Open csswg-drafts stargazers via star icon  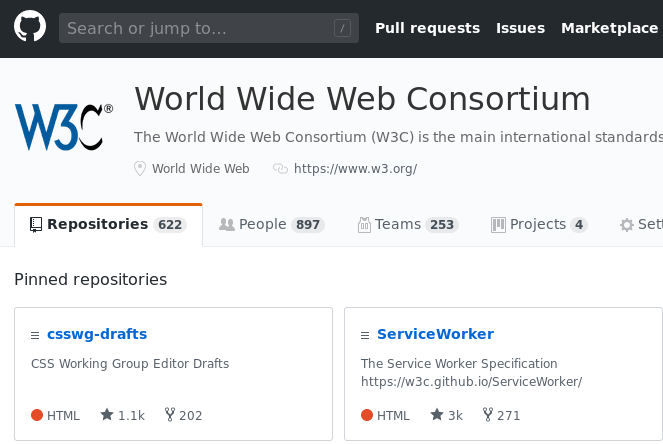(x=107, y=415)
